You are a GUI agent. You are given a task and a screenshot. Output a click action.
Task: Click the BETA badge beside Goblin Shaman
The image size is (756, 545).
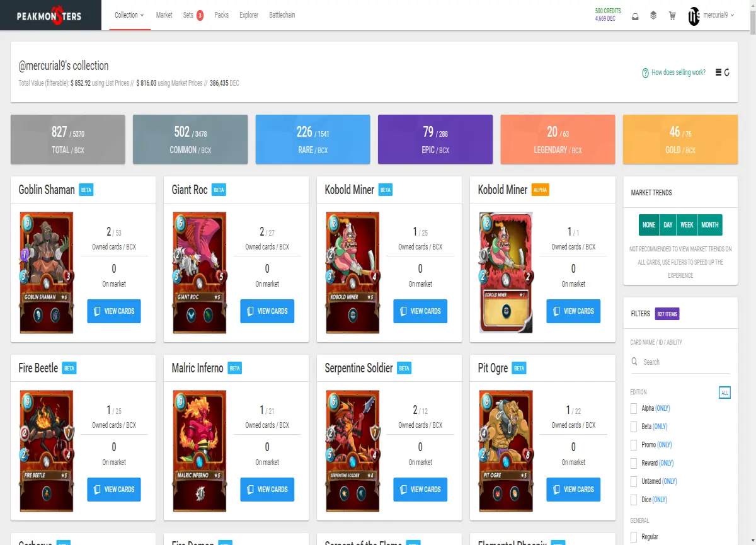click(86, 190)
